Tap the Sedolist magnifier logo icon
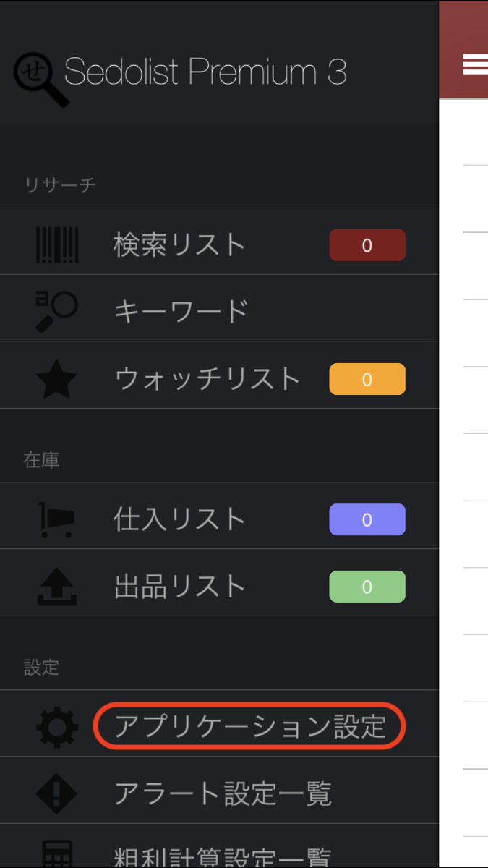 point(40,77)
